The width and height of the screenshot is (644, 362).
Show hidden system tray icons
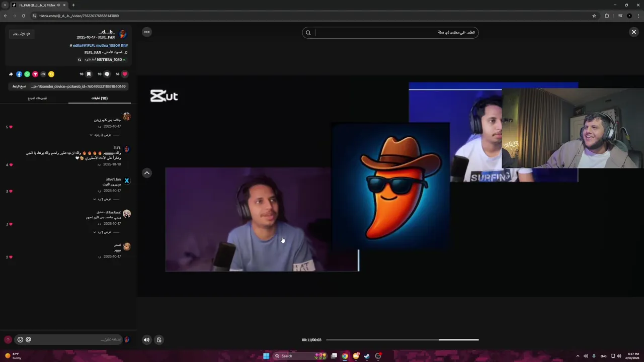578,356
